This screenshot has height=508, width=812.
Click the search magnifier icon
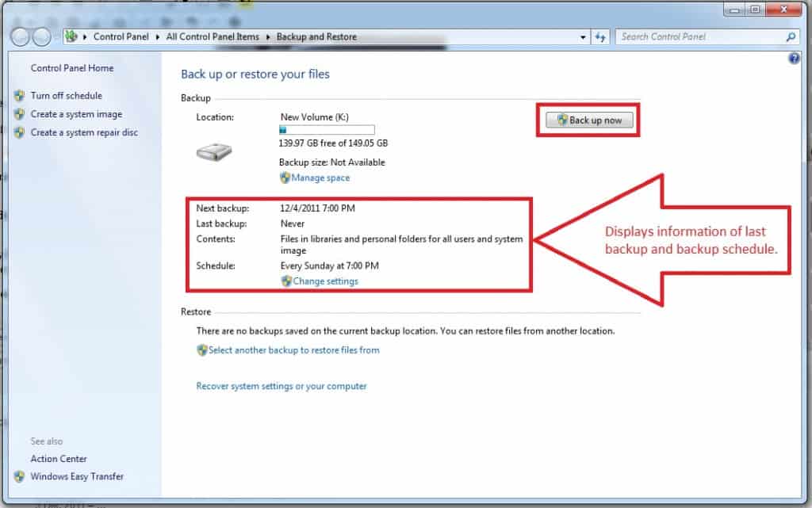(x=791, y=36)
